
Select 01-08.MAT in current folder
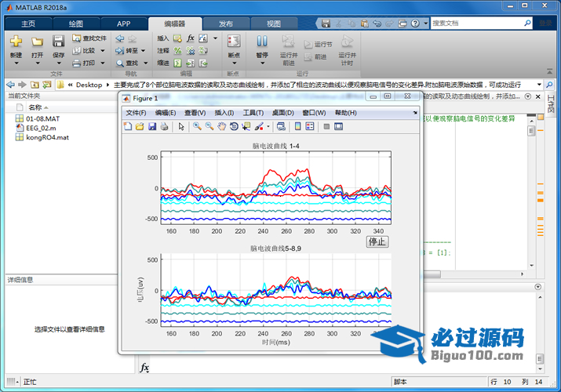tap(42, 118)
